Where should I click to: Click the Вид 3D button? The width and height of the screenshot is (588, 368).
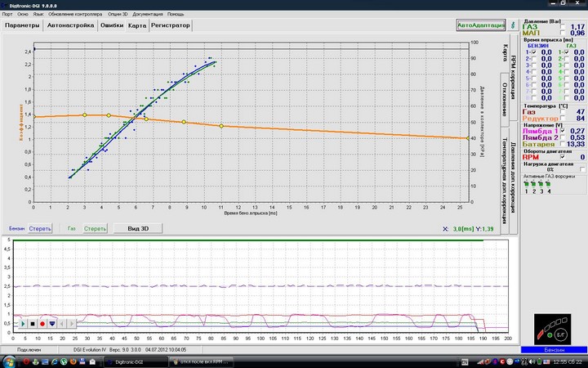coord(138,228)
